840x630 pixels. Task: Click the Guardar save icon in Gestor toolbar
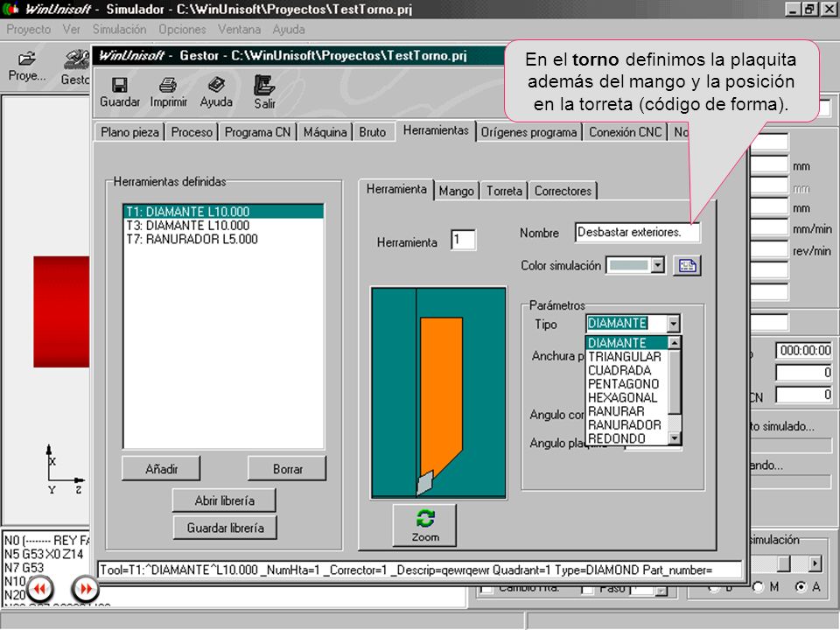click(120, 86)
